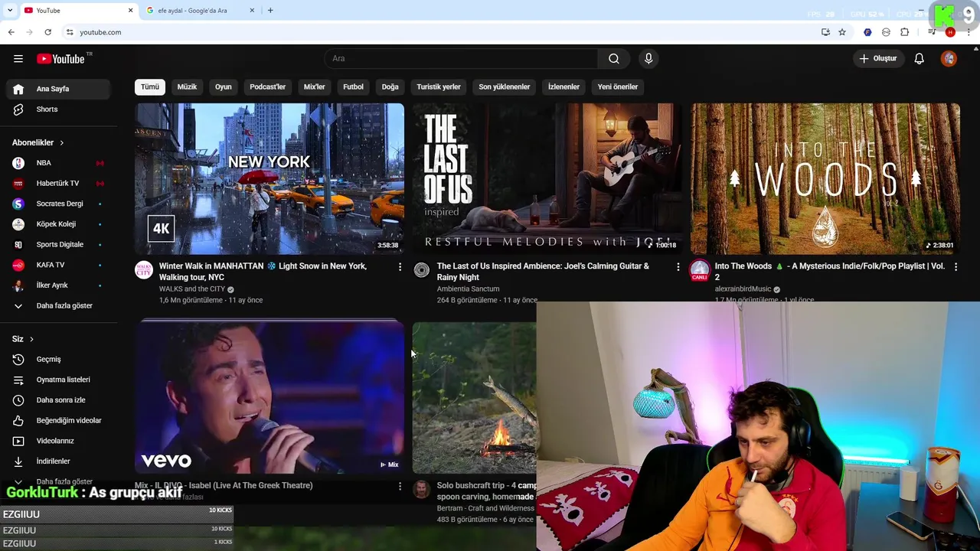Select the Tümü filter chip
The image size is (980, 551).
(150, 86)
